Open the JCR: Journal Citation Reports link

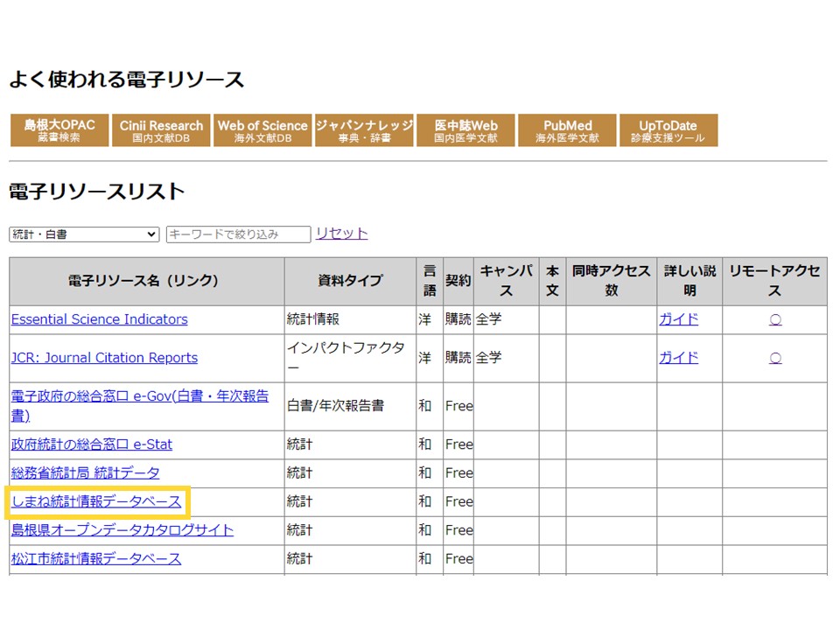tap(104, 358)
